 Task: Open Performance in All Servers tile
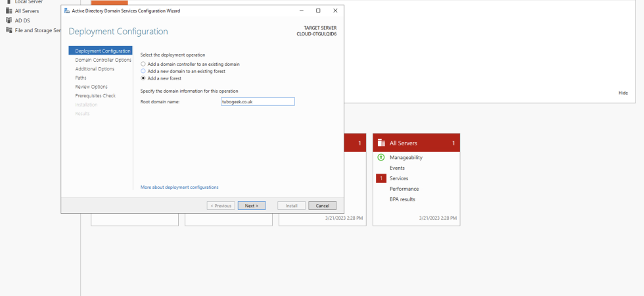[404, 189]
